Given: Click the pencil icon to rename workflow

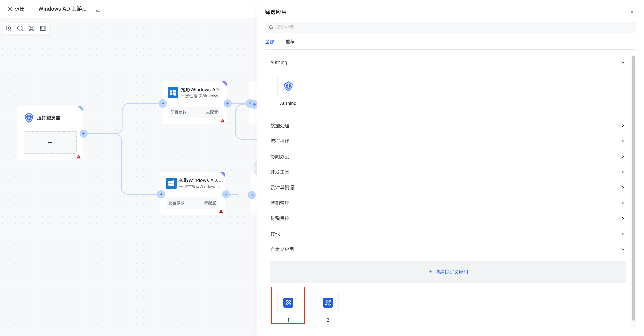Looking at the screenshot, I should click(98, 10).
